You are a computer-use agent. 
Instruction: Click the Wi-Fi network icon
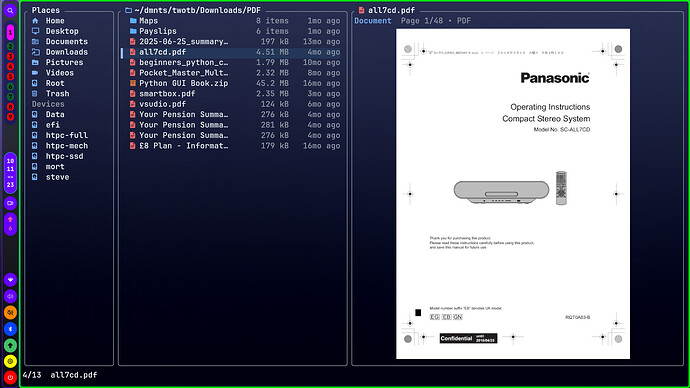(10, 280)
